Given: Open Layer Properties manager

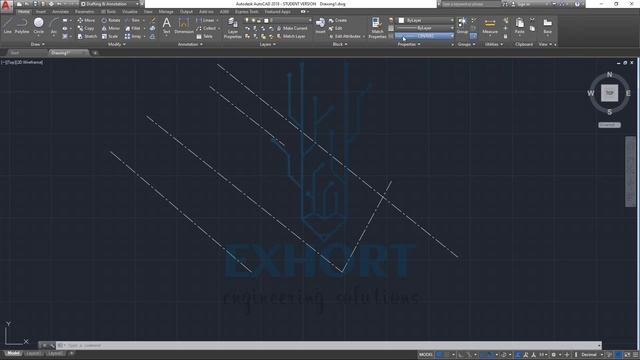Looking at the screenshot, I should click(x=233, y=28).
